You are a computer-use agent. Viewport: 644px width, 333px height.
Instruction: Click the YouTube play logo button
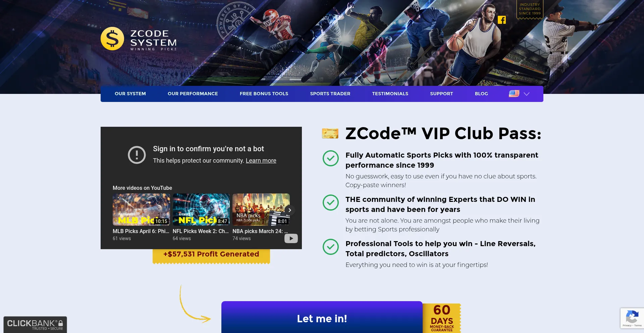click(291, 238)
